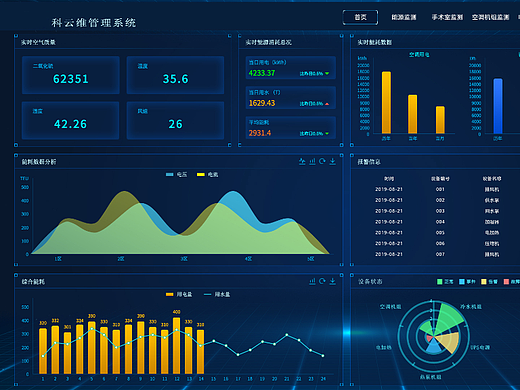Toggle the yellow legend item in 设备状态

point(489,282)
